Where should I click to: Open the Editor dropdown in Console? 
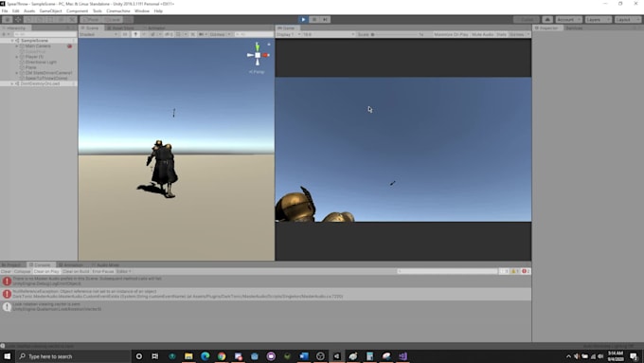(x=124, y=271)
